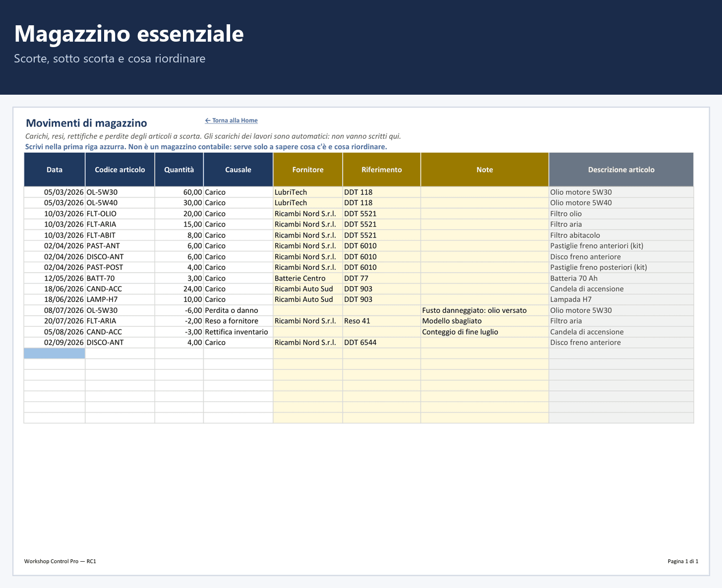Click the "FLT-OLIO" article code cell

tap(120, 214)
